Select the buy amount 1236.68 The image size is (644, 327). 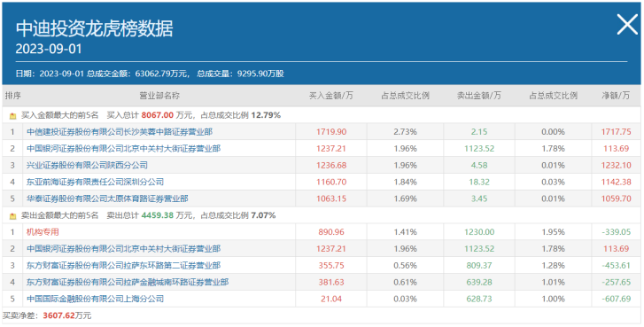(331, 165)
